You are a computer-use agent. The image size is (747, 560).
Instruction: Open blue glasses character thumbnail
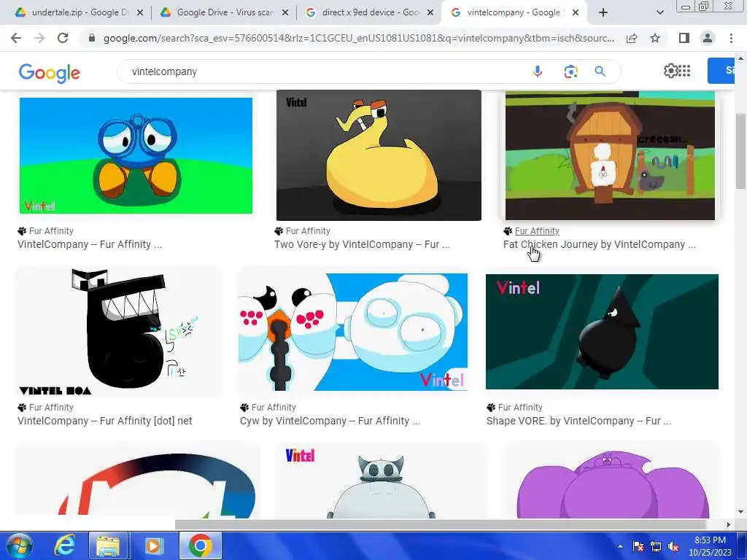(x=136, y=156)
